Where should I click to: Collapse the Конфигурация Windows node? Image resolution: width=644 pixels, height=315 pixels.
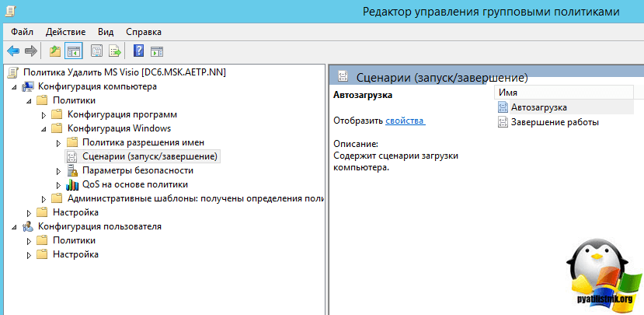tap(44, 128)
